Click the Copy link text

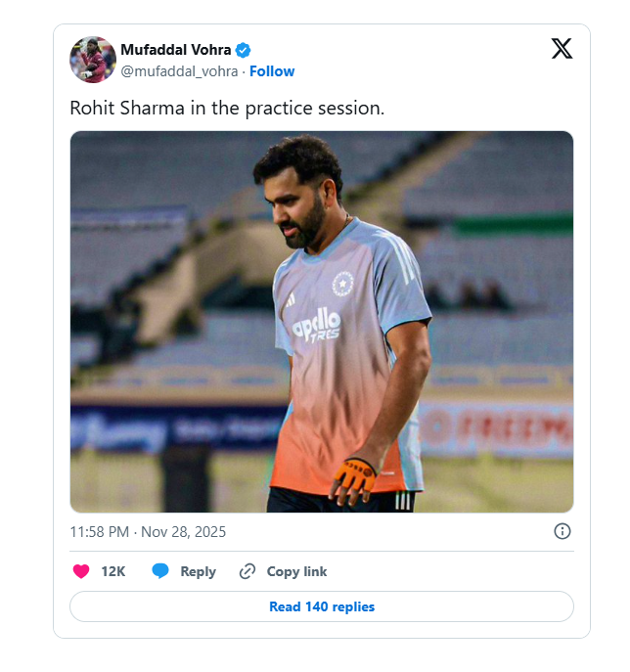click(x=296, y=571)
